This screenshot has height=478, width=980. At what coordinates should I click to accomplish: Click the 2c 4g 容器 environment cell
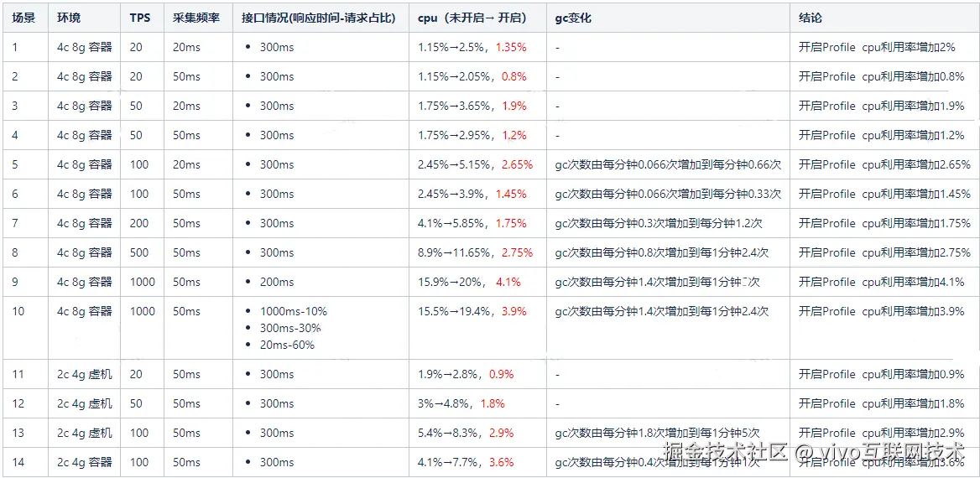click(84, 462)
